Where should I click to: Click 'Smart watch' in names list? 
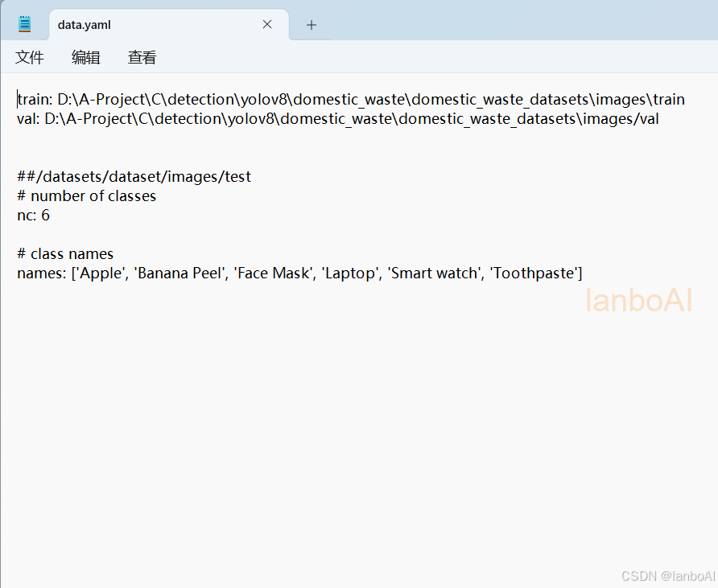(434, 273)
